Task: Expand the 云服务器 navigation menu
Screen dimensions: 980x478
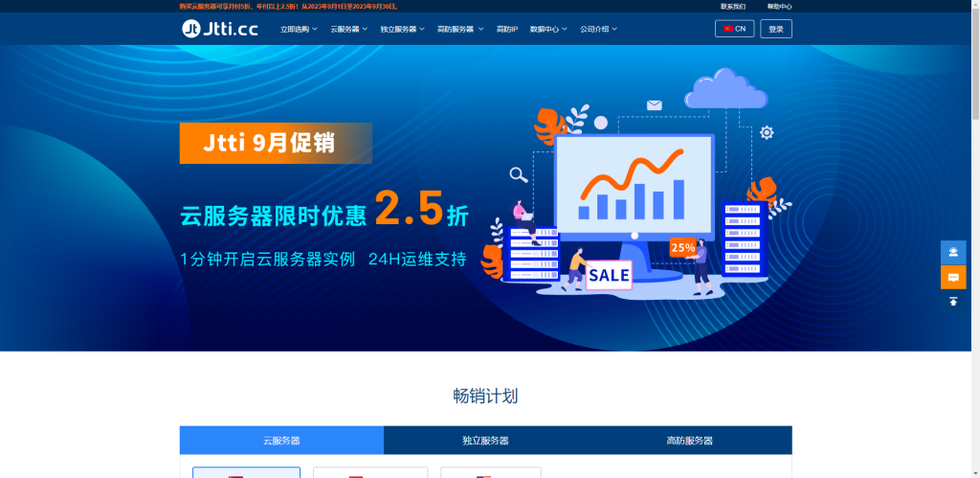Action: pyautogui.click(x=348, y=29)
